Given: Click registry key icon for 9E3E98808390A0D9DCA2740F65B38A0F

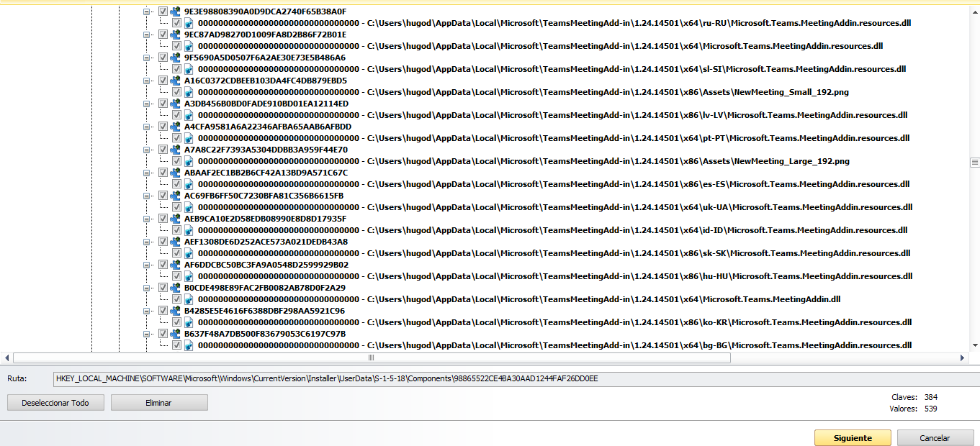Looking at the screenshot, I should [x=175, y=12].
